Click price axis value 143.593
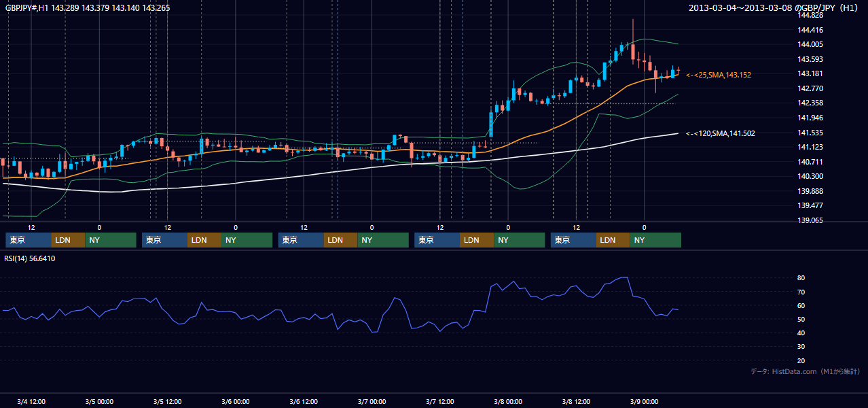This screenshot has width=868, height=408. pos(811,59)
